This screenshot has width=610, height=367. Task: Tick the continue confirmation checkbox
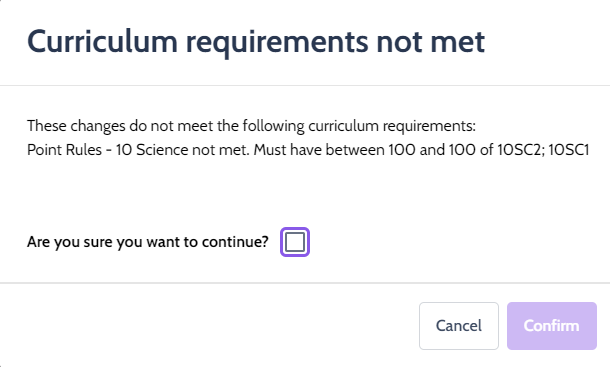coord(295,242)
